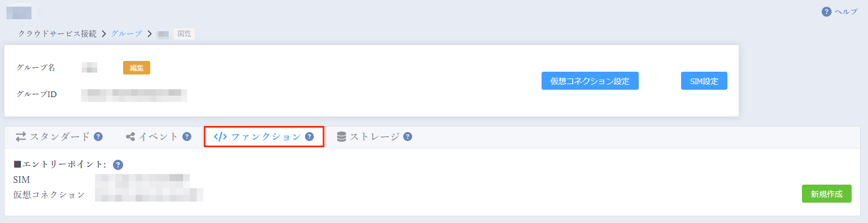Select the ファンクション tab label

point(266,137)
